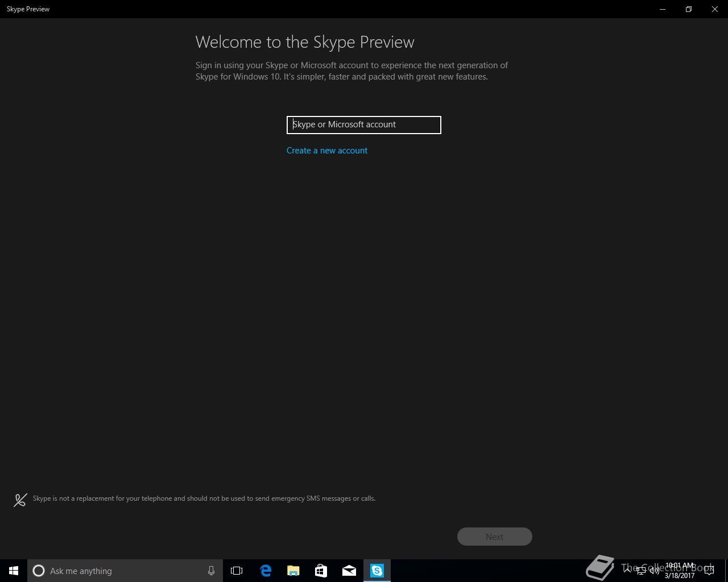Screen dimensions: 728x582
Task: Open the Action Center notifications icon
Action: click(x=709, y=571)
